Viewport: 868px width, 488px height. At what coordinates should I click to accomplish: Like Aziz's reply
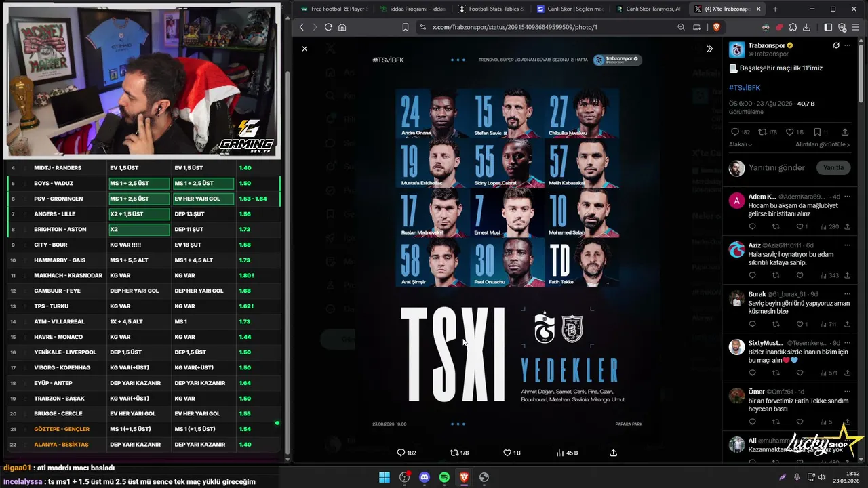point(800,275)
